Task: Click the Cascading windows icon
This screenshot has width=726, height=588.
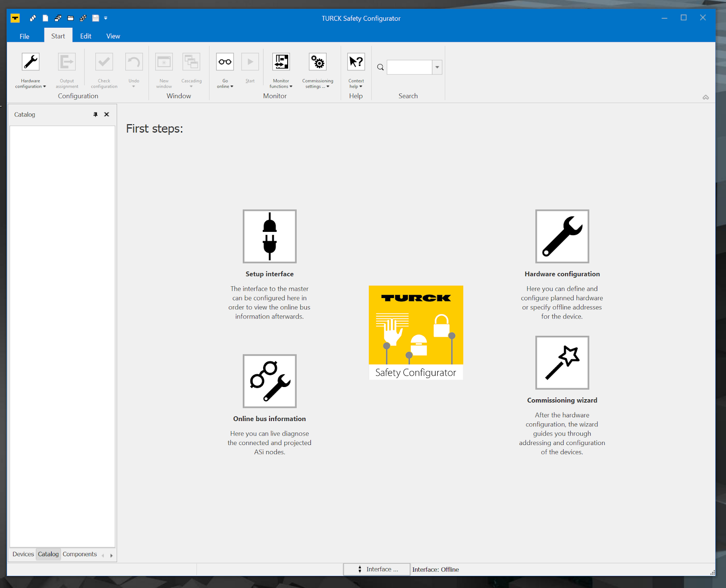Action: [x=191, y=62]
